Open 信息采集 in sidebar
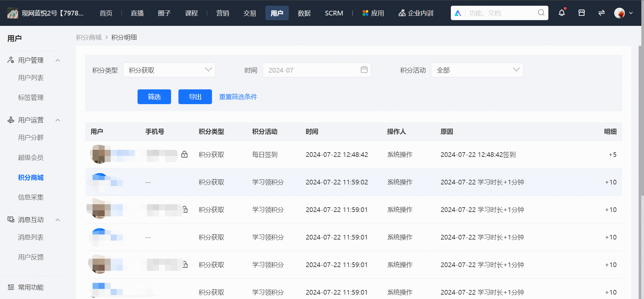The image size is (644, 299). [31, 197]
